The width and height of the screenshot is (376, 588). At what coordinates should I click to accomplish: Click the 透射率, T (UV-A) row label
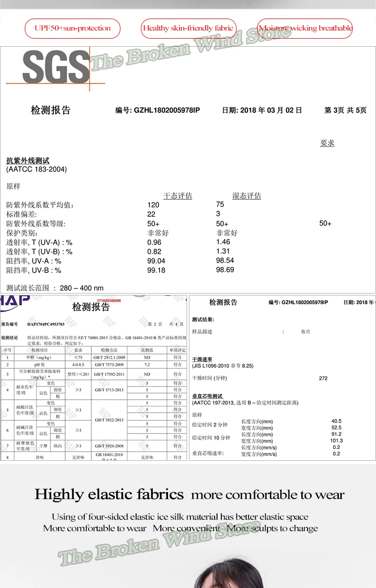point(39,243)
